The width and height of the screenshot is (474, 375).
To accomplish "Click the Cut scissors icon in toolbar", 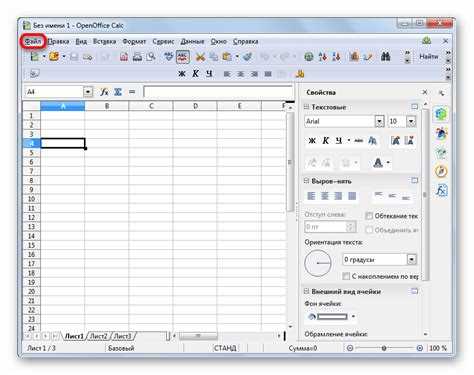I will click(x=200, y=57).
